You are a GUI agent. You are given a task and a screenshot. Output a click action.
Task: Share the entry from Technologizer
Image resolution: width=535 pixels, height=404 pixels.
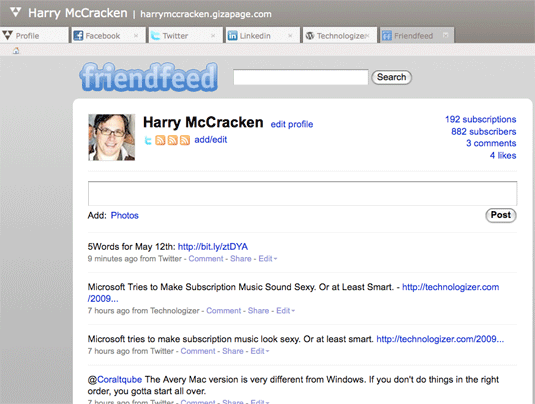click(258, 311)
